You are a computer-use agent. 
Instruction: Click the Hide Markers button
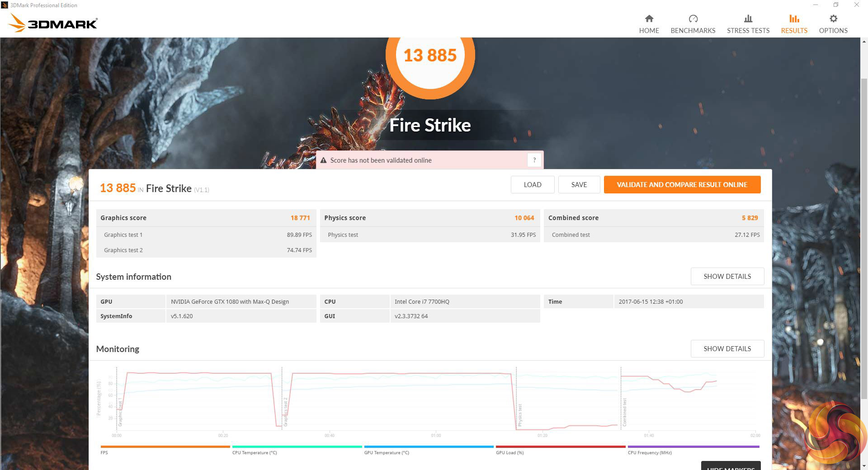731,466
